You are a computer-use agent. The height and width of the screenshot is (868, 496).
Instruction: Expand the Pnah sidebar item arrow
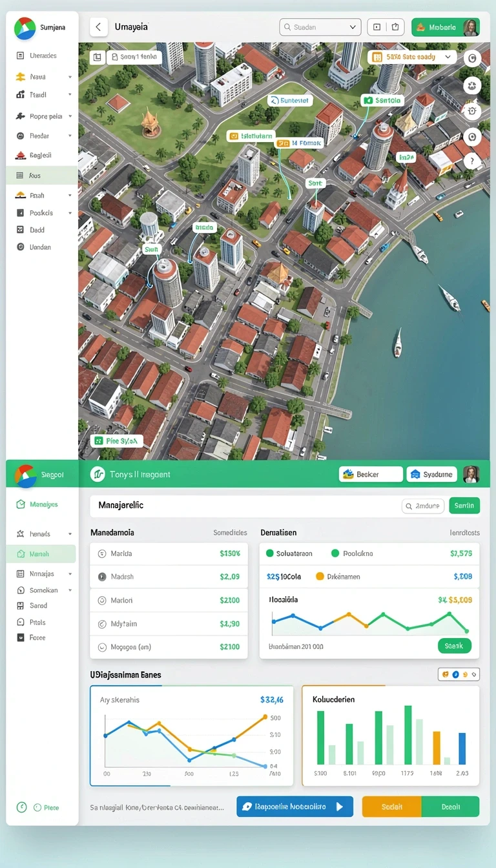70,196
